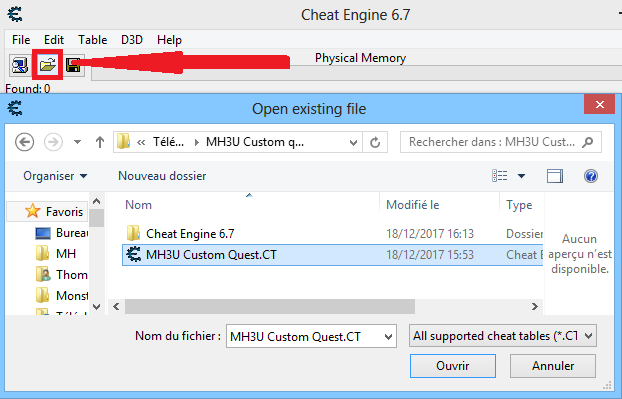Open the dialog help icon
Viewport: 622px width, 399px height.
pos(591,176)
